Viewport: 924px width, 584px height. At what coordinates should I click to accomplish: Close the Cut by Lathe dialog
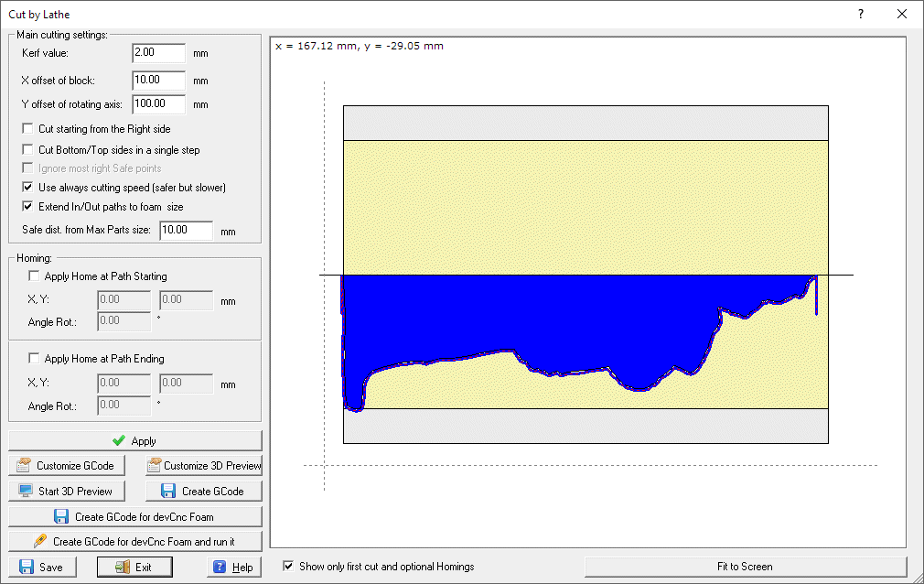[x=902, y=14]
